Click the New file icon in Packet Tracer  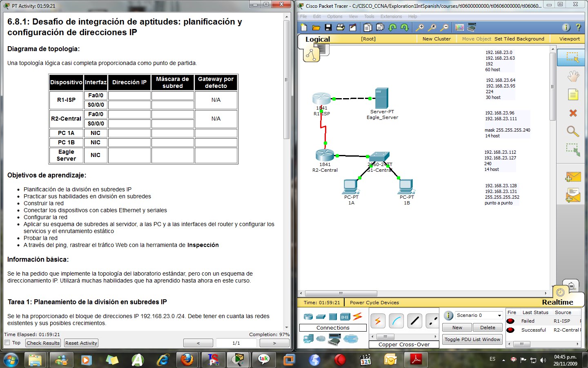304,27
